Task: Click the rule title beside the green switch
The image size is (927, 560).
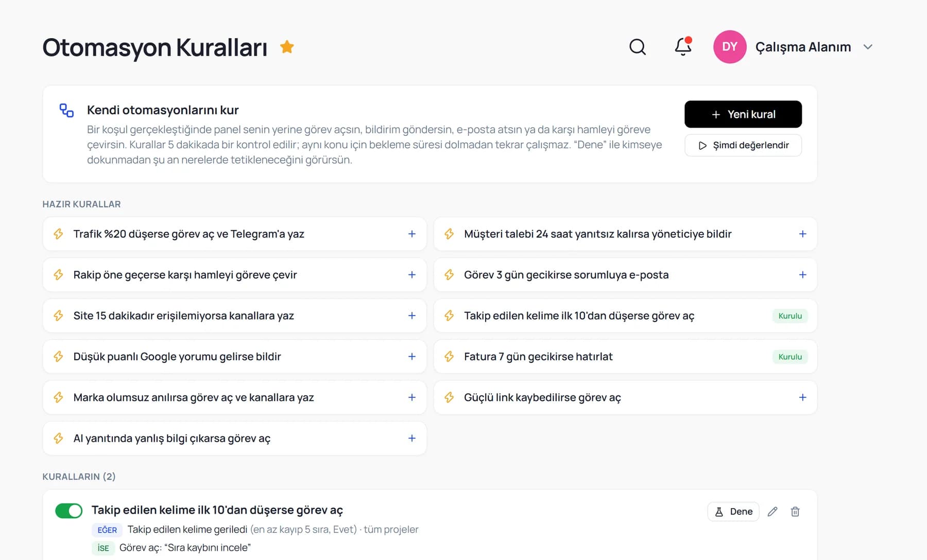Action: click(x=217, y=510)
